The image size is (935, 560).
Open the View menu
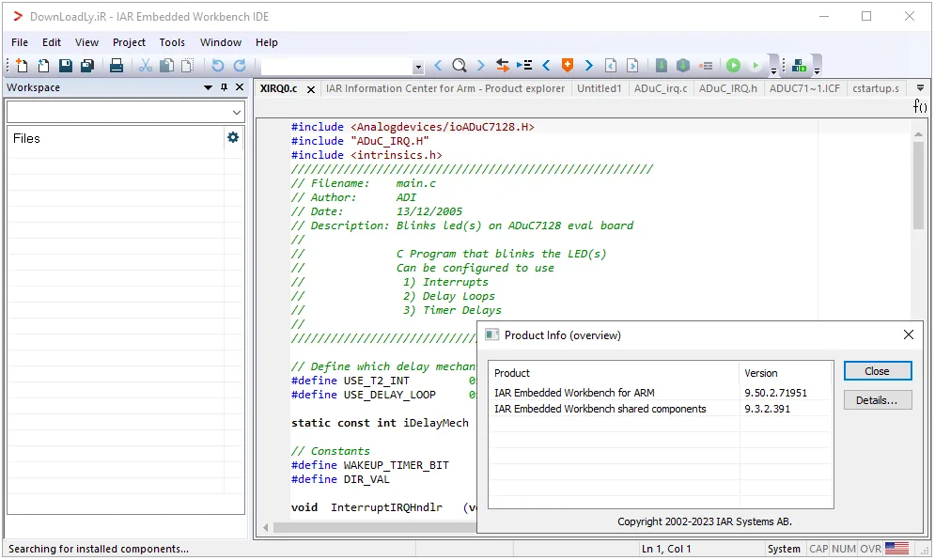[86, 42]
